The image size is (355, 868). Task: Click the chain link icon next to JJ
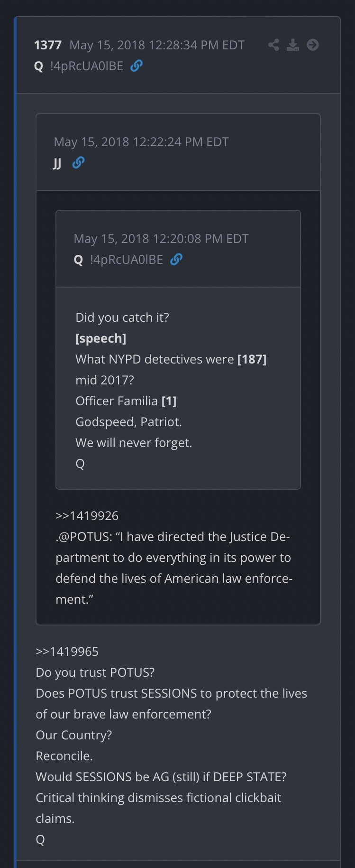click(x=78, y=163)
